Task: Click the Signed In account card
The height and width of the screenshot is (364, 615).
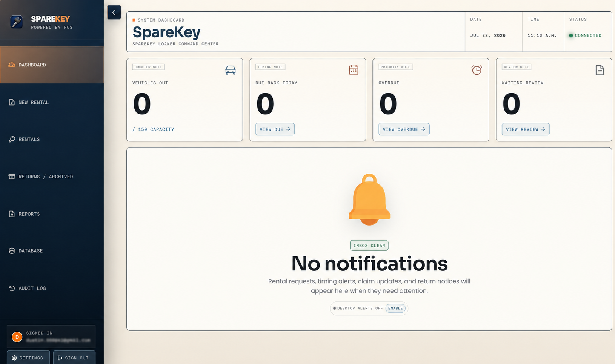Action: (51, 336)
